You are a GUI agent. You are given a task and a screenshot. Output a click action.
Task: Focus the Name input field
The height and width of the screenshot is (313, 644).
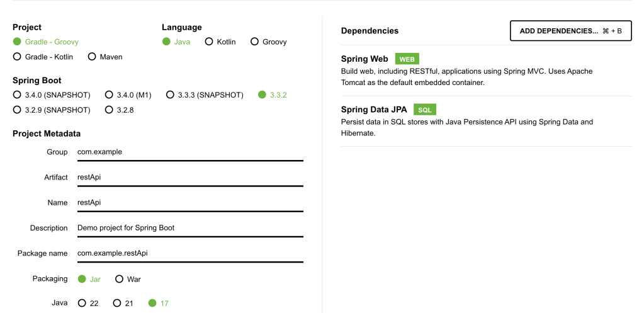[189, 203]
